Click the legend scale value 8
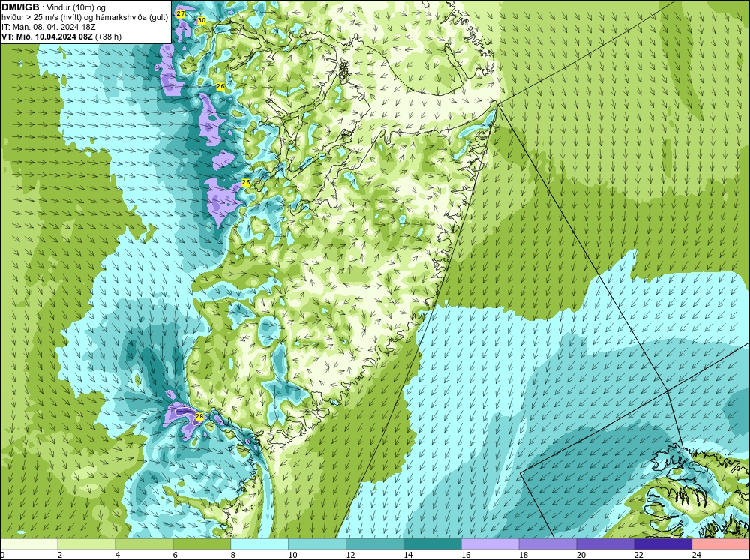 tap(233, 555)
